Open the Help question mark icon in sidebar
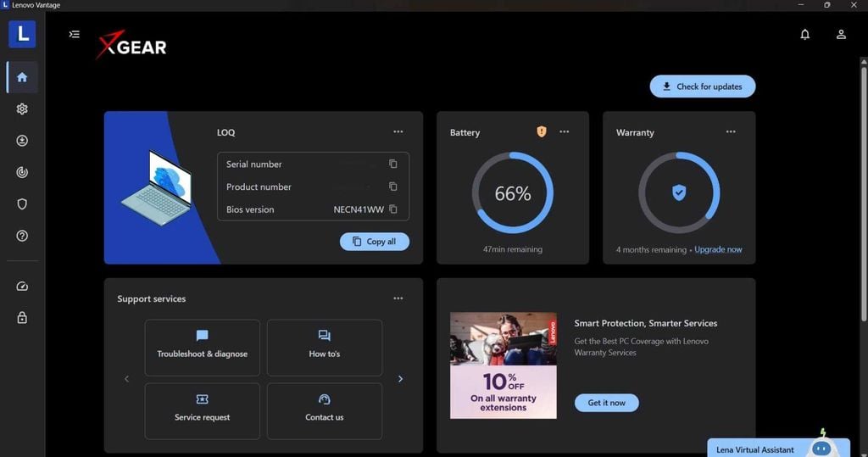868x457 pixels. coord(22,236)
